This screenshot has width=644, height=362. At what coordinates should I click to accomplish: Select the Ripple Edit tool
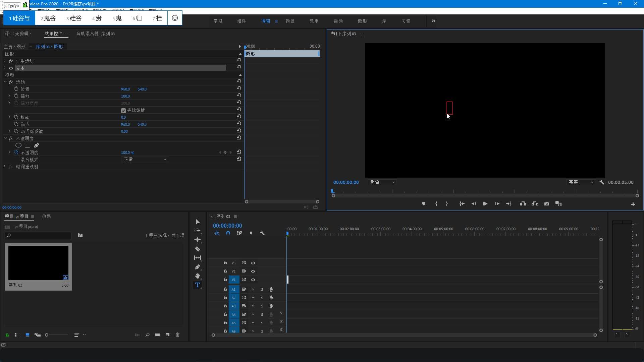pos(198,240)
